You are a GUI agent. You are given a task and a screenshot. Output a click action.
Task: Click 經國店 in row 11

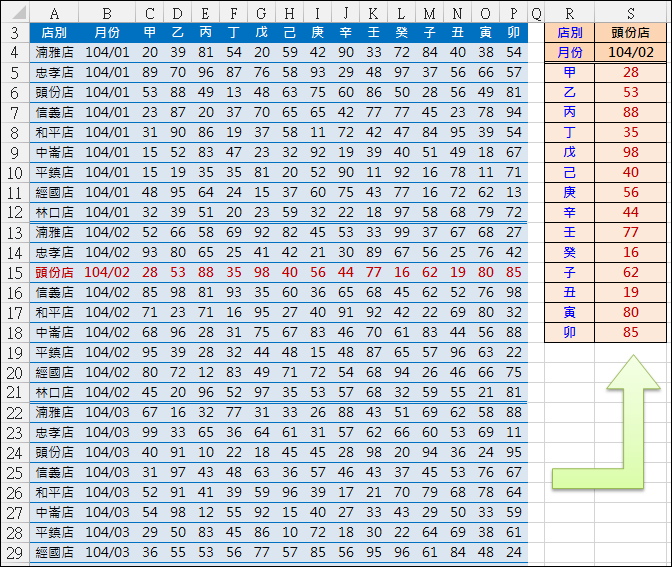point(54,192)
